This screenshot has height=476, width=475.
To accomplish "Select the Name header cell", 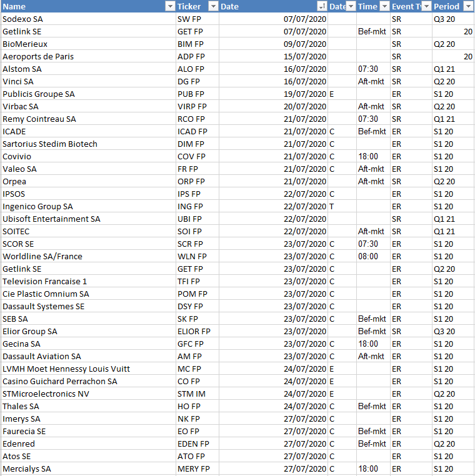I will (88, 6).
